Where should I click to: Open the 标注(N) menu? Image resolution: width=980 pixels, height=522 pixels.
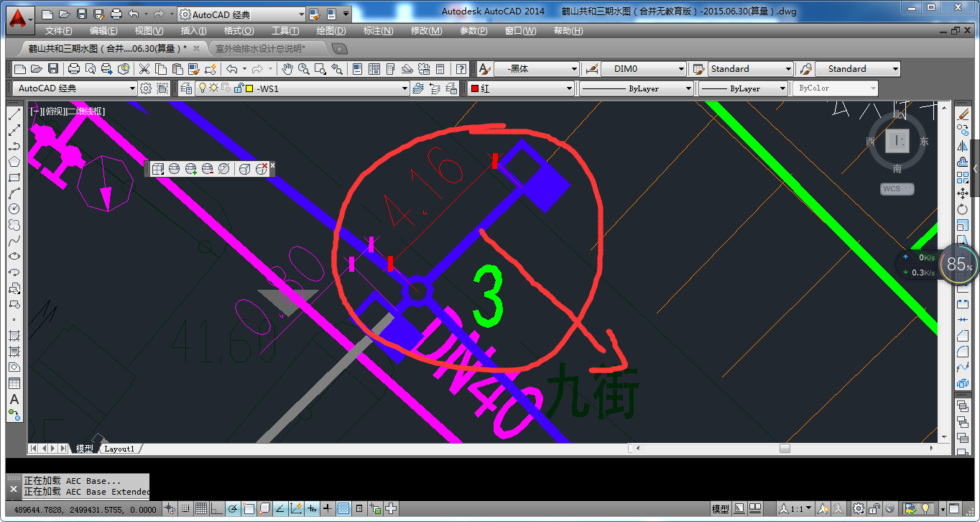pyautogui.click(x=378, y=31)
